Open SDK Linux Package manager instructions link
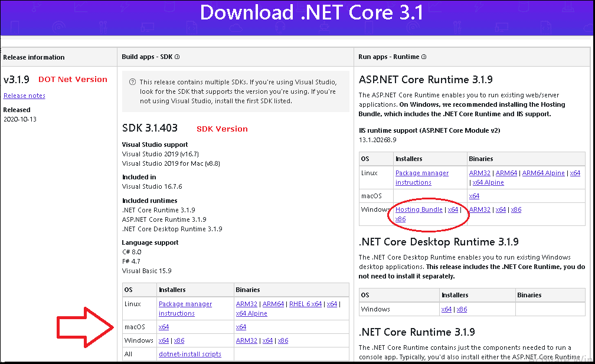 [x=185, y=309]
